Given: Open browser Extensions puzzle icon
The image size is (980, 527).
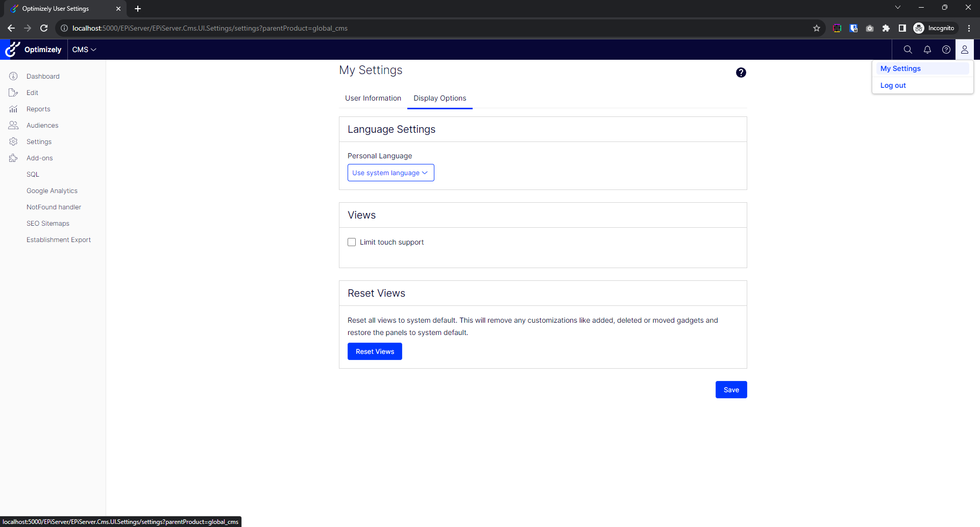Looking at the screenshot, I should (886, 28).
